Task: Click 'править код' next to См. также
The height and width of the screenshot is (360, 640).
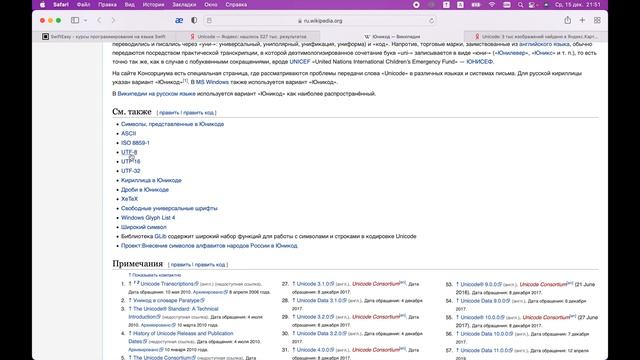Action: (198, 113)
